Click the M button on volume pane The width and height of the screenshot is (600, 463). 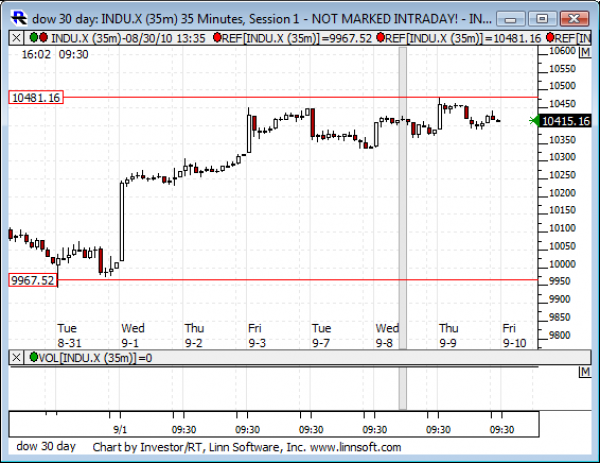tap(585, 372)
